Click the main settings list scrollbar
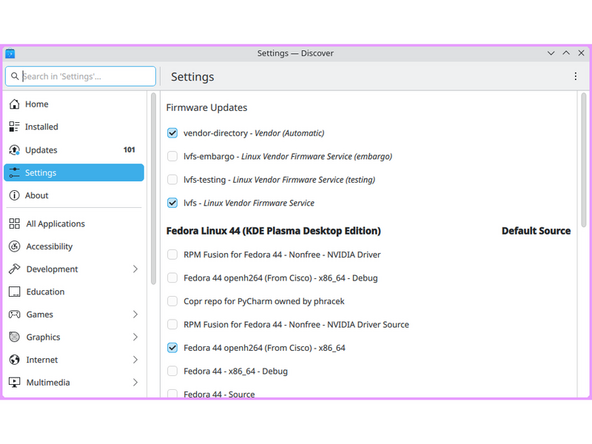The width and height of the screenshot is (592, 444). (x=584, y=159)
